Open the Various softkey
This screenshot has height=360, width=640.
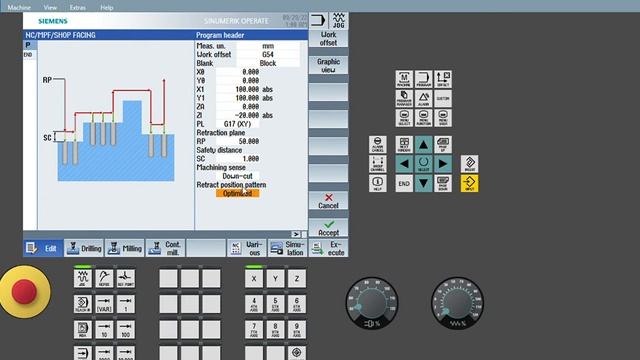pos(247,248)
